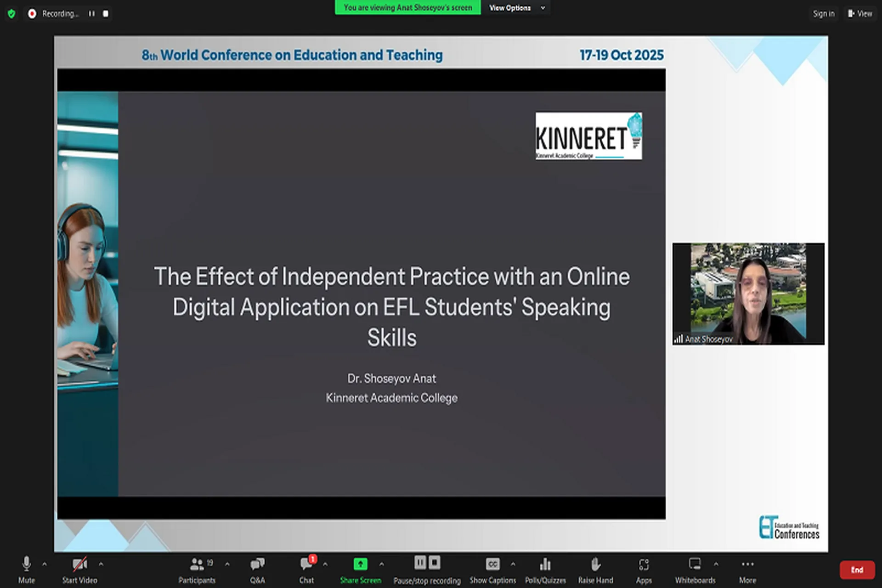882x588 pixels.
Task: Open Whiteboards
Action: click(x=695, y=564)
